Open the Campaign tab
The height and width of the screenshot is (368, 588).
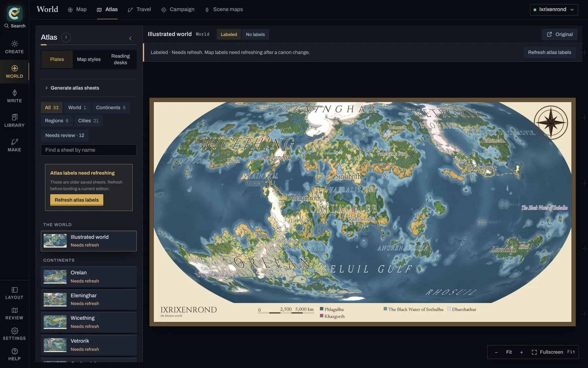(178, 9)
